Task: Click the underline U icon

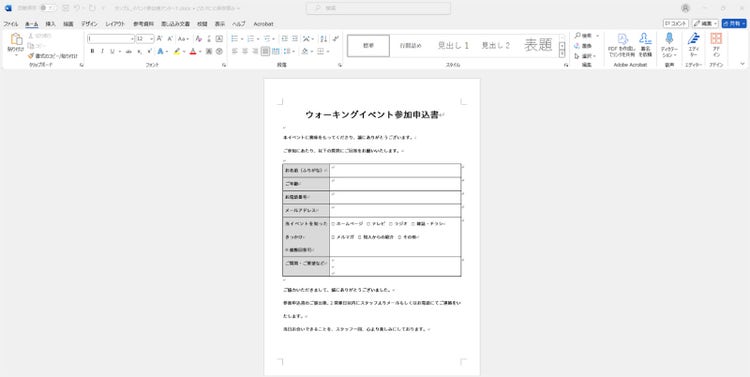Action: (112, 51)
